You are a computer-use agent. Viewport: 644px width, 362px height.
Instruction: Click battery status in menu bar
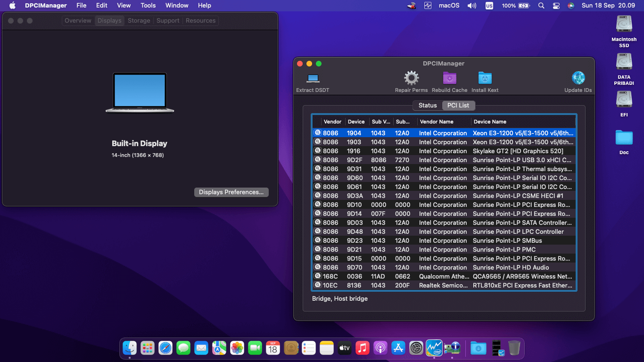point(516,6)
